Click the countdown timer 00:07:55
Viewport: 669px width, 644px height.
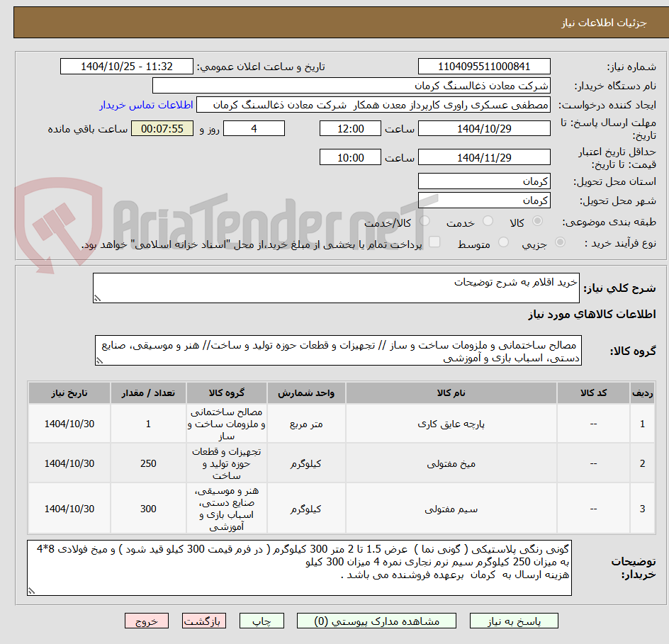point(162,128)
